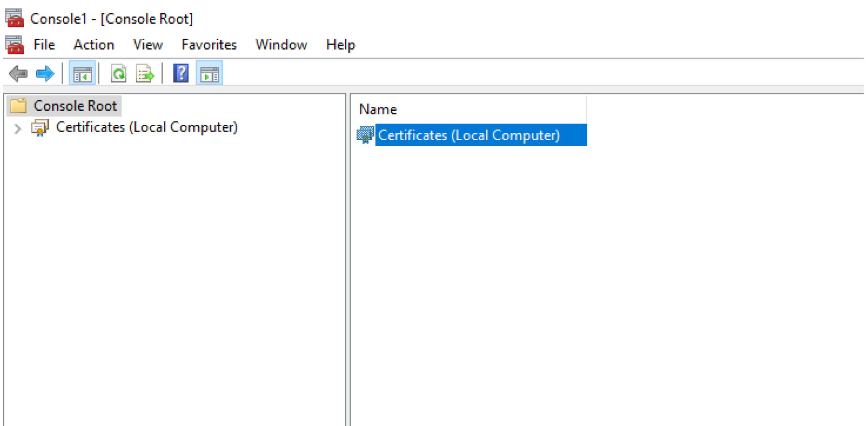Click the MMC document icon beside File menu
This screenshot has height=426, width=868.
coord(14,45)
